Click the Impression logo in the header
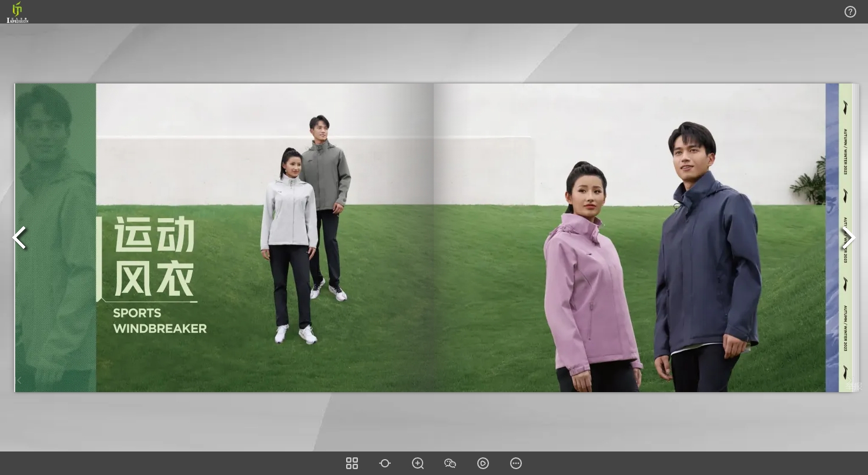The height and width of the screenshot is (475, 868). [x=18, y=12]
